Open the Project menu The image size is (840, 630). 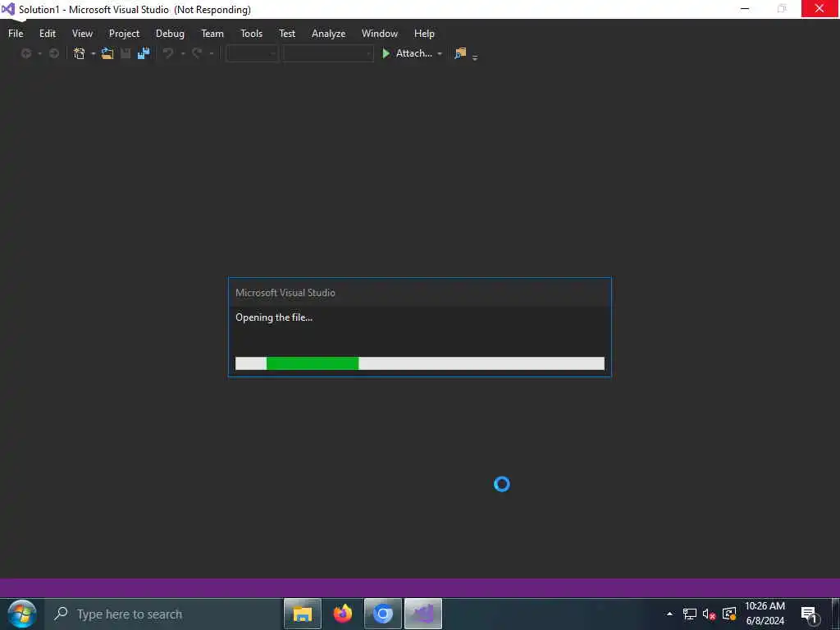(x=124, y=33)
